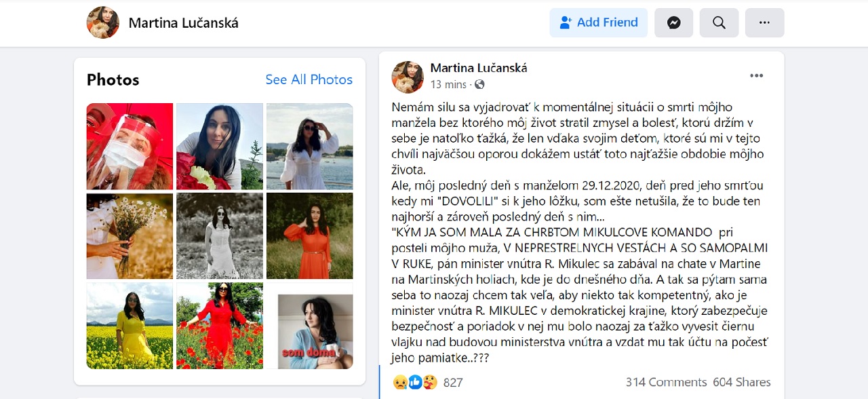Click the like reaction thumbs-up icon

click(x=415, y=382)
